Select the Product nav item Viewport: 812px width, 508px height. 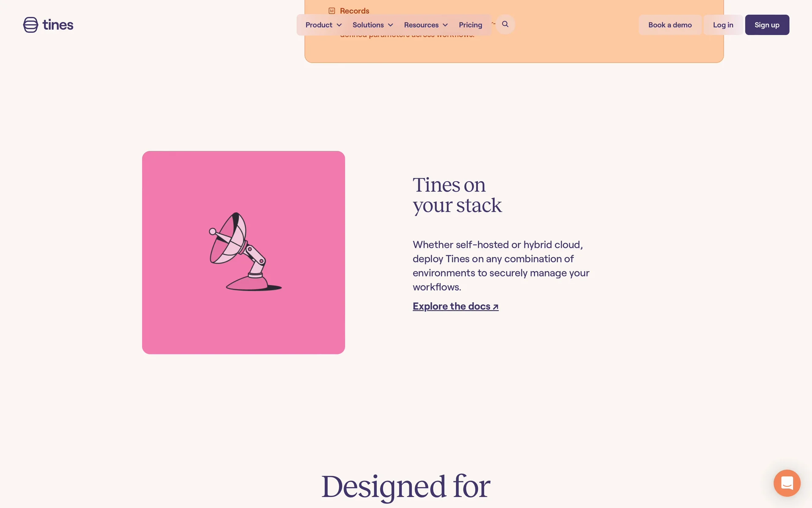coord(324,25)
